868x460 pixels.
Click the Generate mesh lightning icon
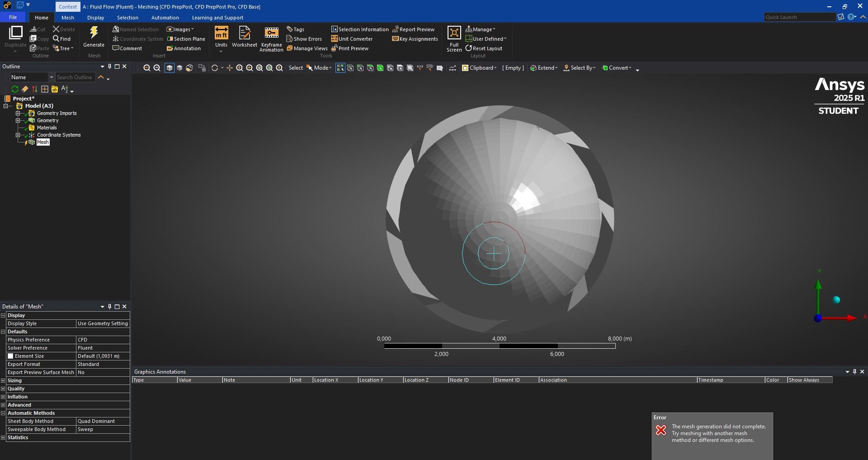click(x=94, y=33)
